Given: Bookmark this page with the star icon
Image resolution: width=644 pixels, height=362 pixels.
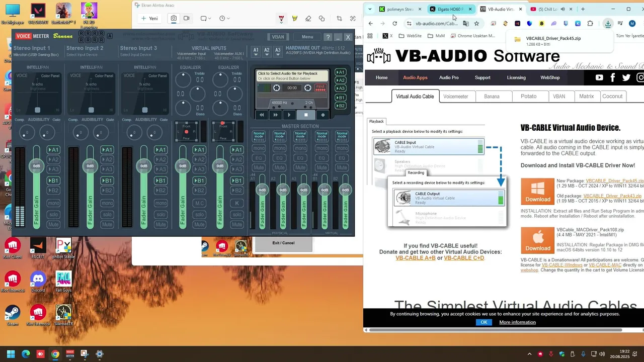Looking at the screenshot, I should [476, 24].
